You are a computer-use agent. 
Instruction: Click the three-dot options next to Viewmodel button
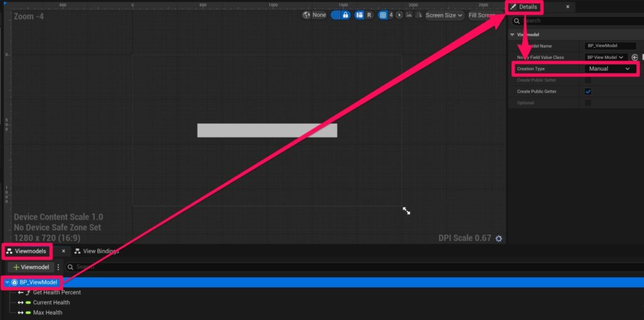(58, 267)
